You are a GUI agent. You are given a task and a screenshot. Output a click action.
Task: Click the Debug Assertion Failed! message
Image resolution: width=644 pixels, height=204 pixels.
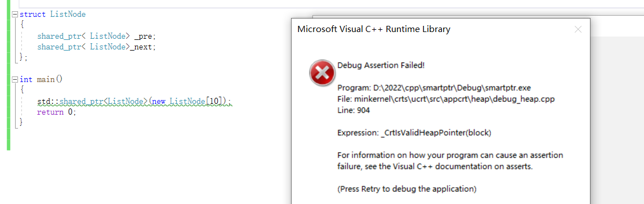pos(381,65)
